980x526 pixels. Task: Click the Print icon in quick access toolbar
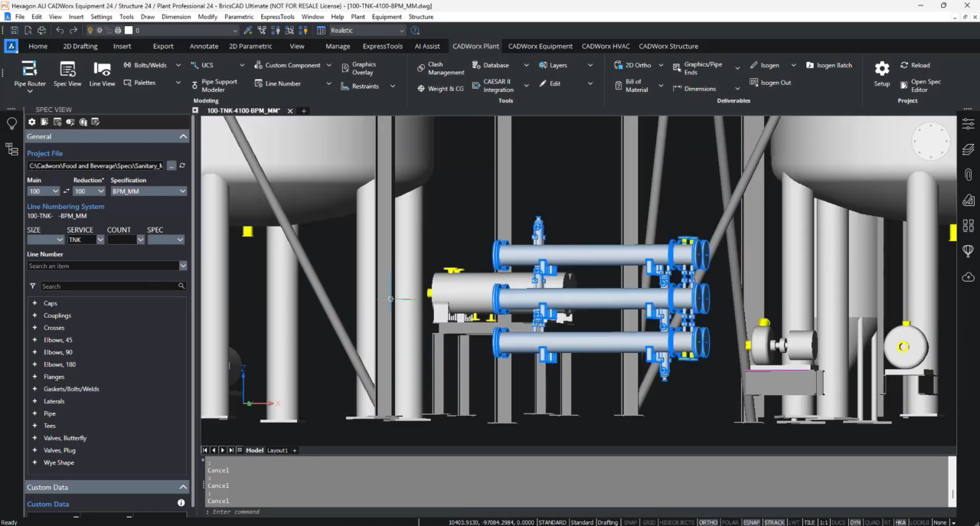point(118,31)
